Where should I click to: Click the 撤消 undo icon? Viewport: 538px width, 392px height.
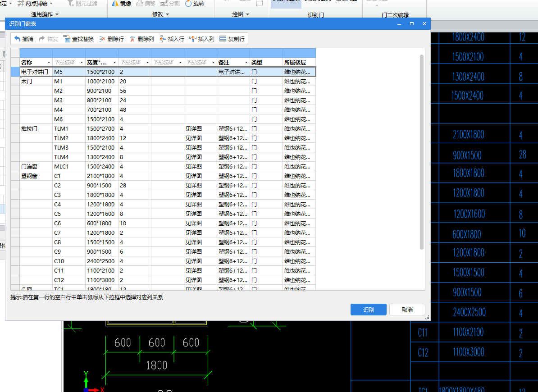17,39
